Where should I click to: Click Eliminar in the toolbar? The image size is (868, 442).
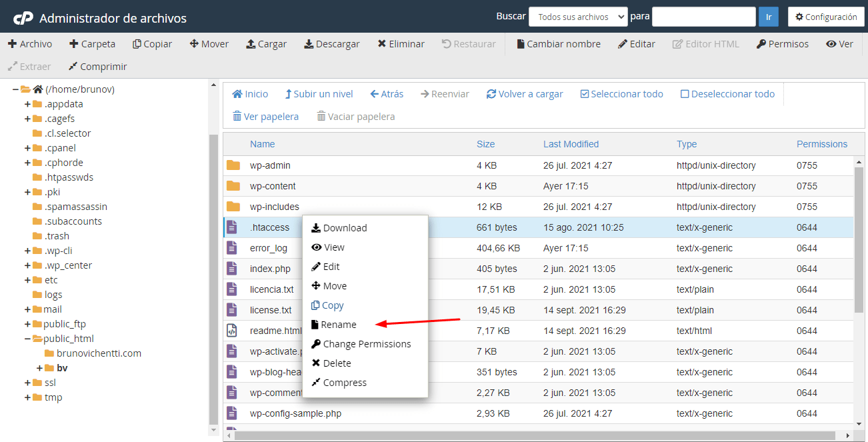pos(401,44)
